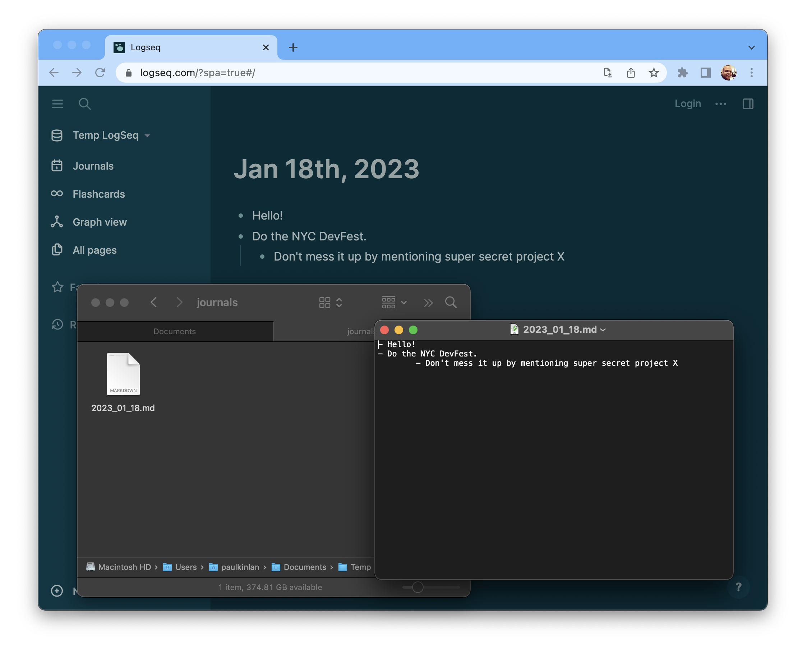Go forward in Chrome browser
Screen dimensions: 812x649
tap(77, 73)
